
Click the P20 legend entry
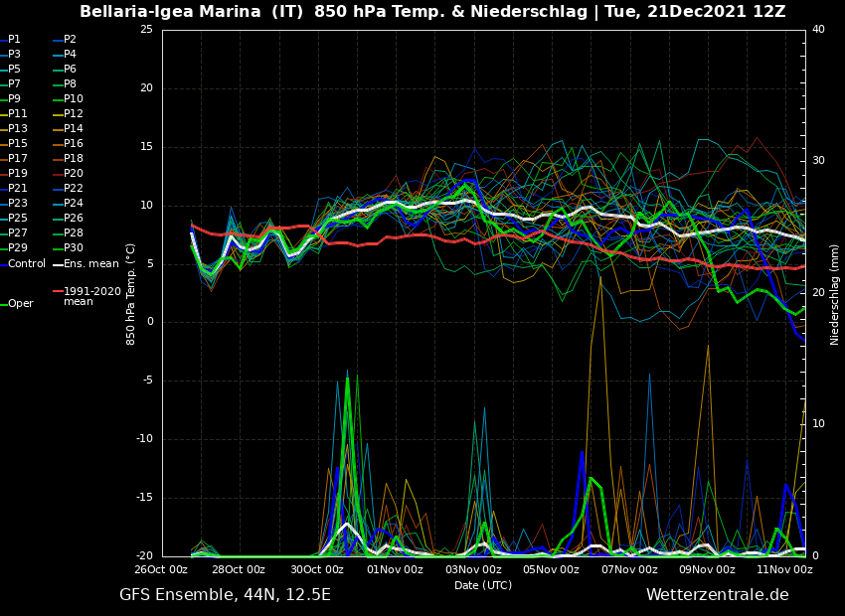click(x=74, y=174)
